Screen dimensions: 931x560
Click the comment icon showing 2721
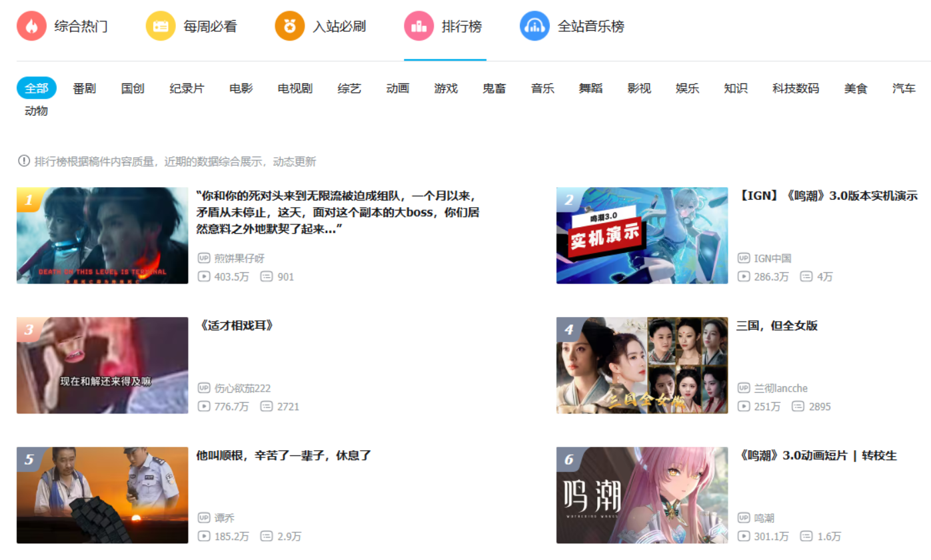(267, 406)
